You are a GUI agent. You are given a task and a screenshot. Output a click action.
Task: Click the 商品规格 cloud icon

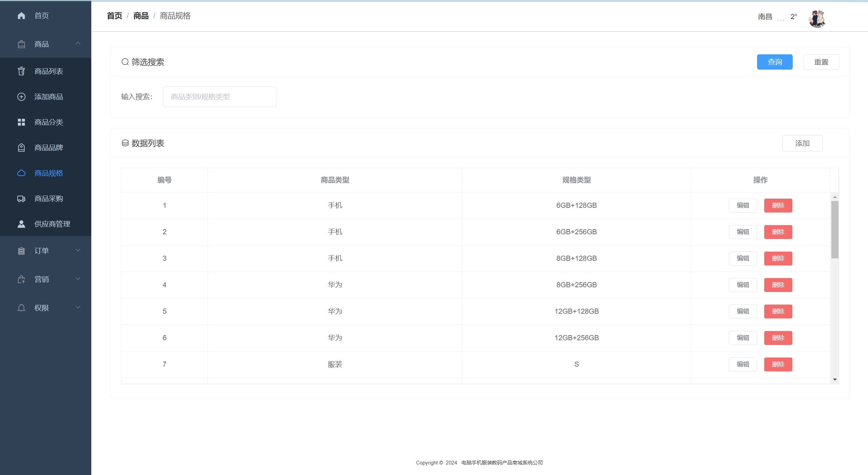tap(21, 173)
